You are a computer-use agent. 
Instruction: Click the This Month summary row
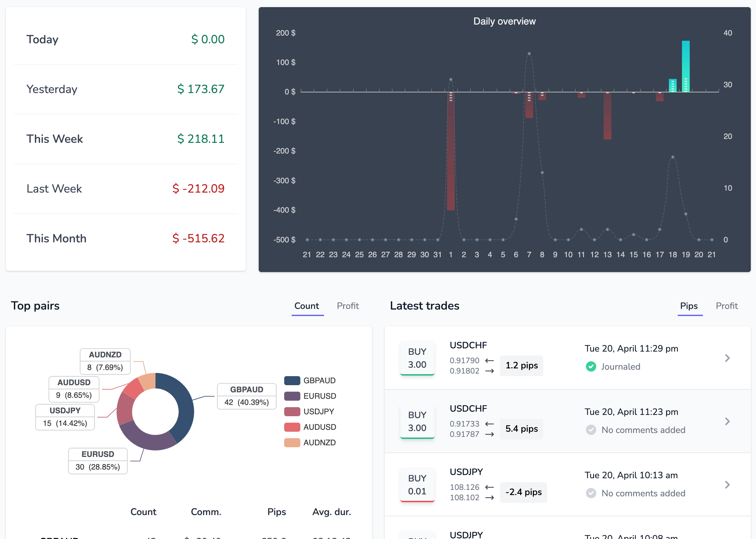point(125,238)
